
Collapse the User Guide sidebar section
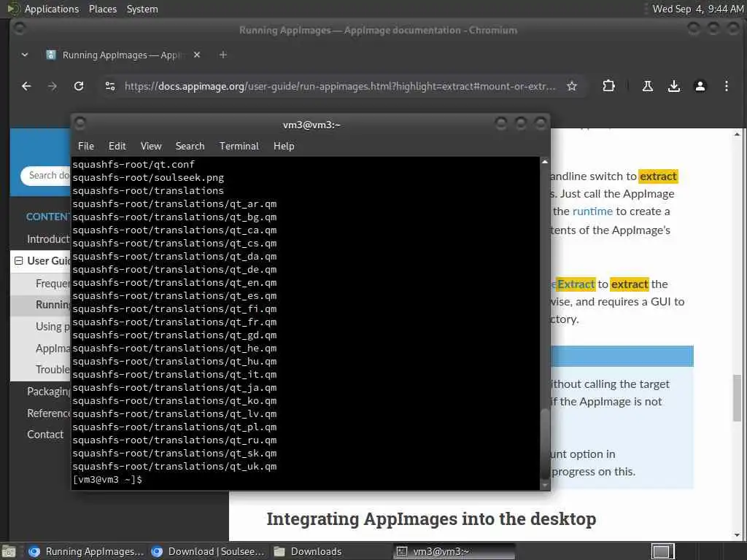coord(18,261)
